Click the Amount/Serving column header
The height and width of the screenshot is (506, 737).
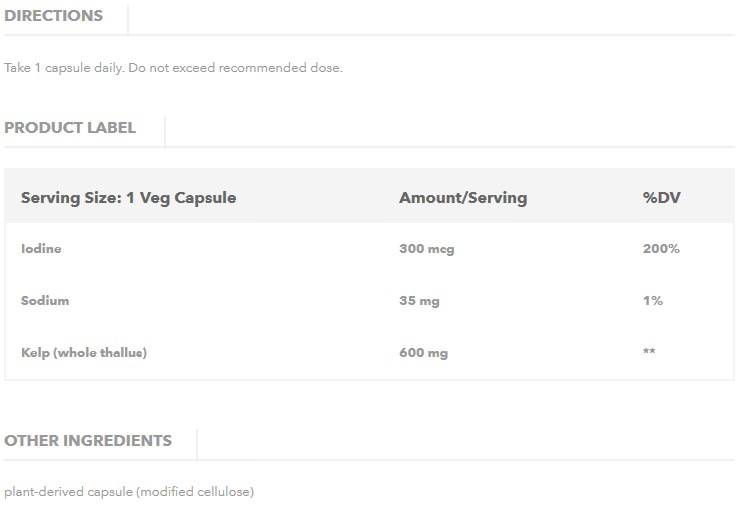(x=462, y=198)
